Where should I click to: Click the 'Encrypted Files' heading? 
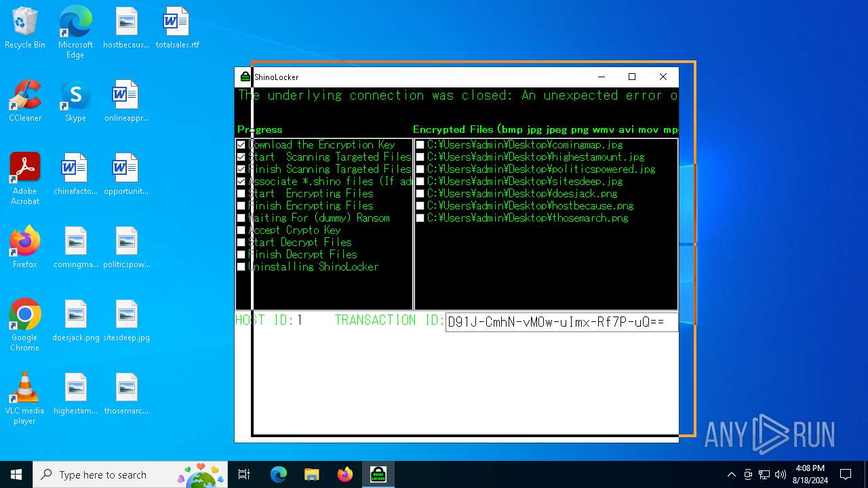click(545, 129)
